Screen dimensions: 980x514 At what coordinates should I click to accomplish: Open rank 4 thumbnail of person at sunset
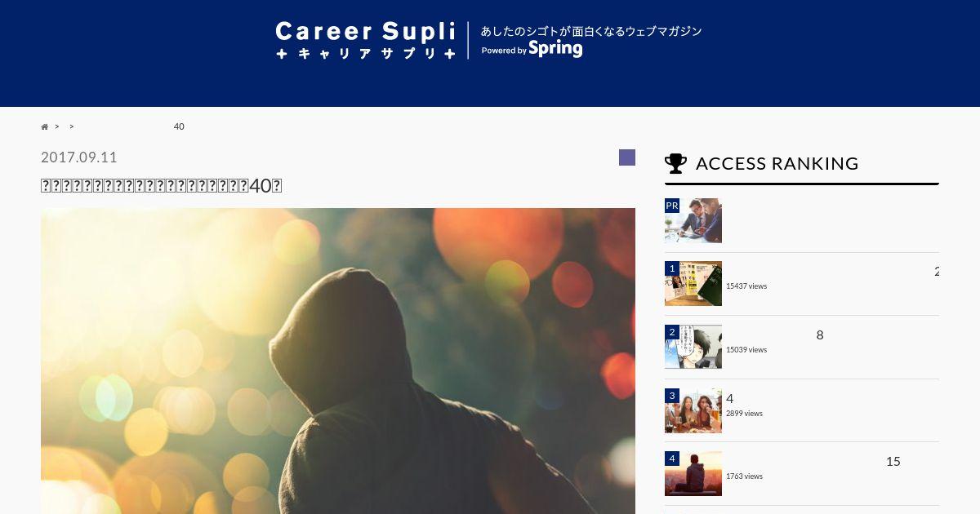tap(693, 473)
